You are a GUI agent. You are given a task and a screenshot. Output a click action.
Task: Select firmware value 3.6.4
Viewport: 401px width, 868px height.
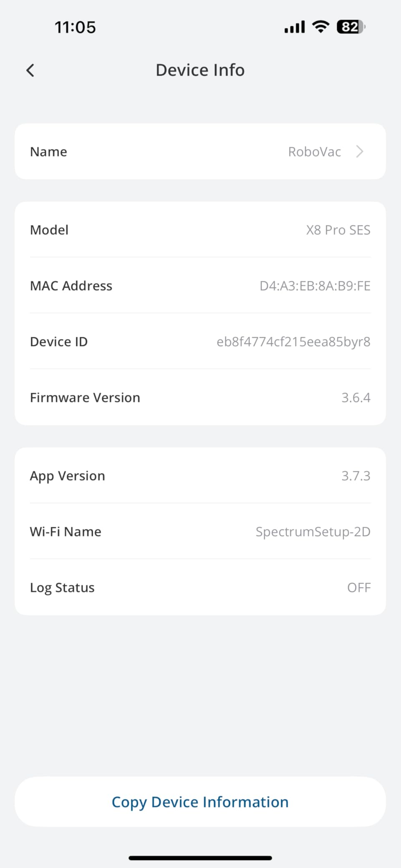point(356,398)
